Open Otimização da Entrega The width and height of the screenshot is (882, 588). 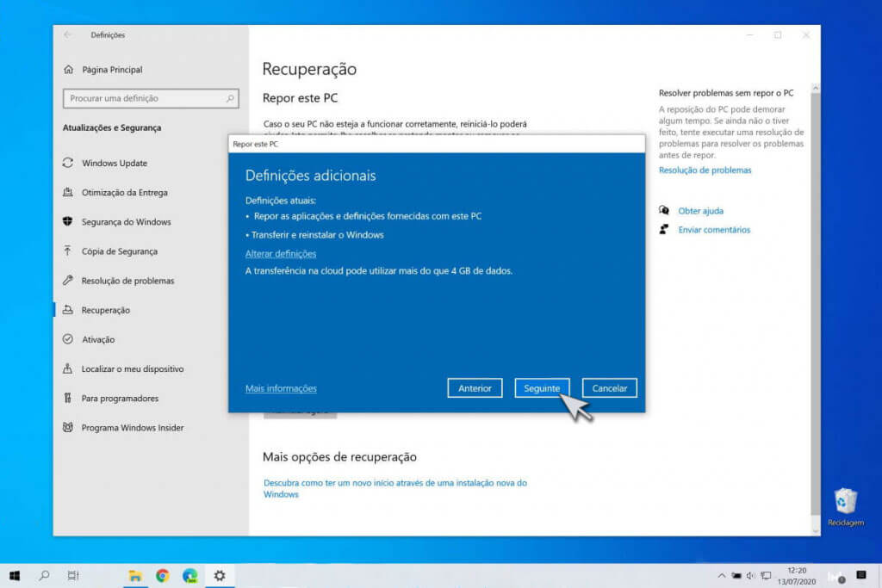coord(124,192)
